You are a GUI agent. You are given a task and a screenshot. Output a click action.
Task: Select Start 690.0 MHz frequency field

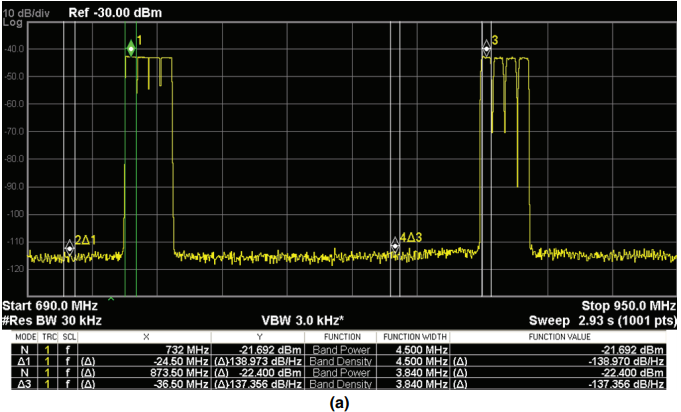pos(50,306)
